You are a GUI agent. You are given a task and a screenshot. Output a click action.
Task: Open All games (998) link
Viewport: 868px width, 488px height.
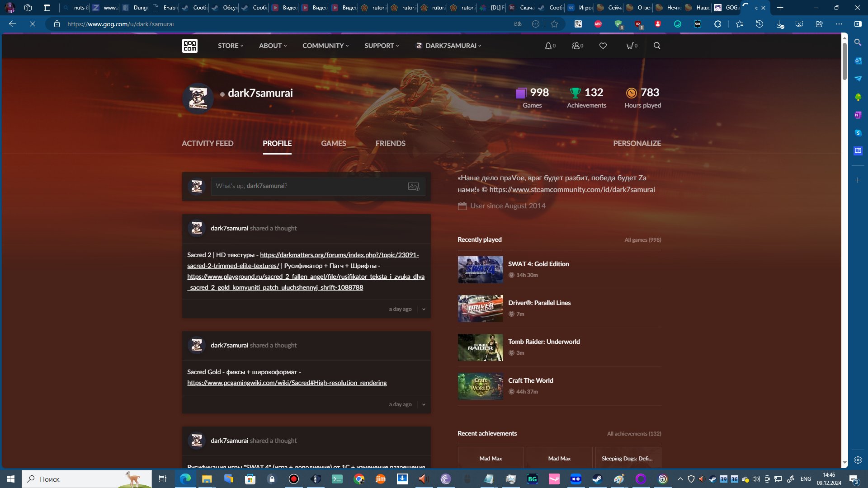[x=643, y=239]
